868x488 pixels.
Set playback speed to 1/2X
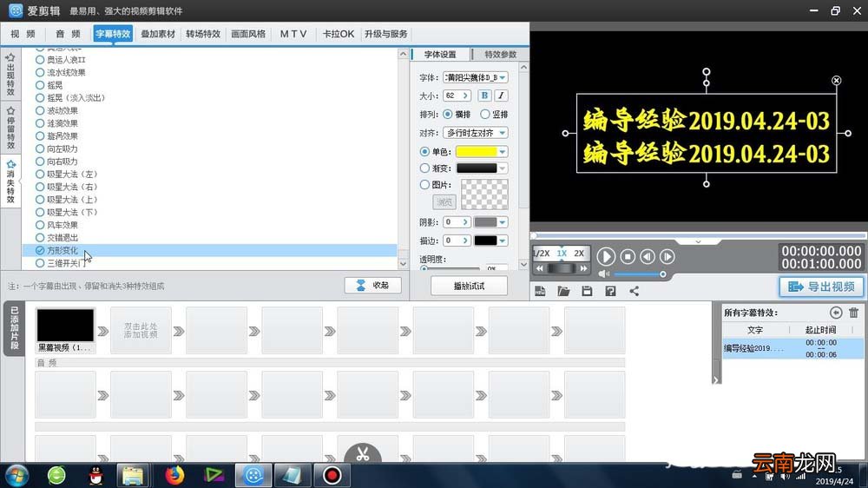pyautogui.click(x=541, y=254)
